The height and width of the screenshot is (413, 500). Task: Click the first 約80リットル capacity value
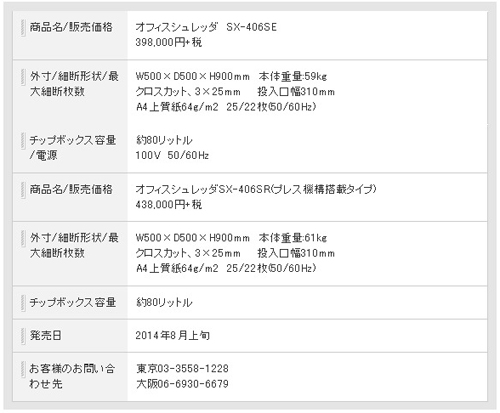pyautogui.click(x=164, y=140)
